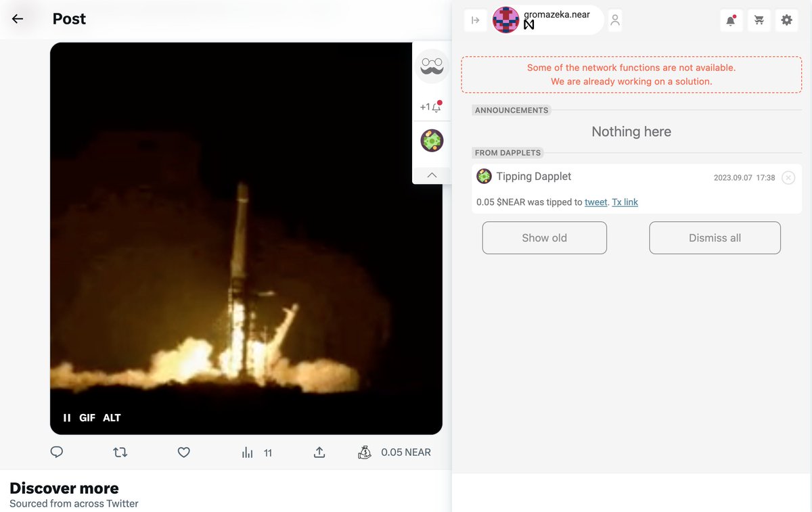Tip NEAR with money bag icon
The image size is (812, 512).
coord(365,452)
